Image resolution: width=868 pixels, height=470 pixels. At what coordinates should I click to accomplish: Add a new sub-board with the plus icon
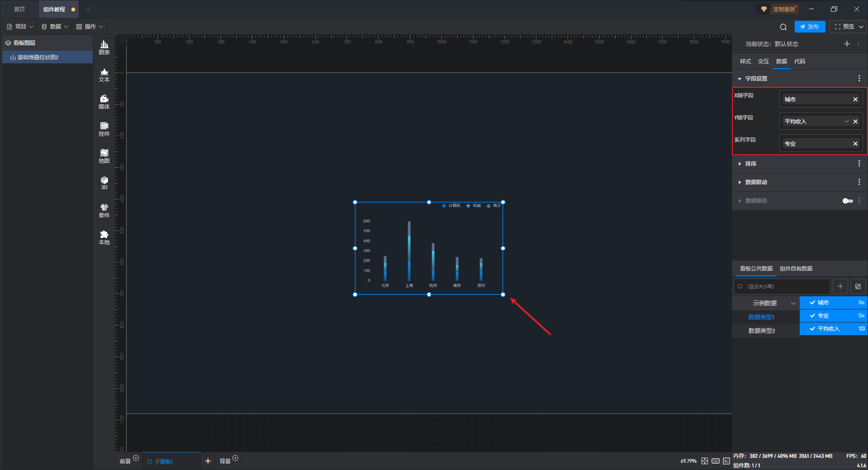[x=208, y=461]
